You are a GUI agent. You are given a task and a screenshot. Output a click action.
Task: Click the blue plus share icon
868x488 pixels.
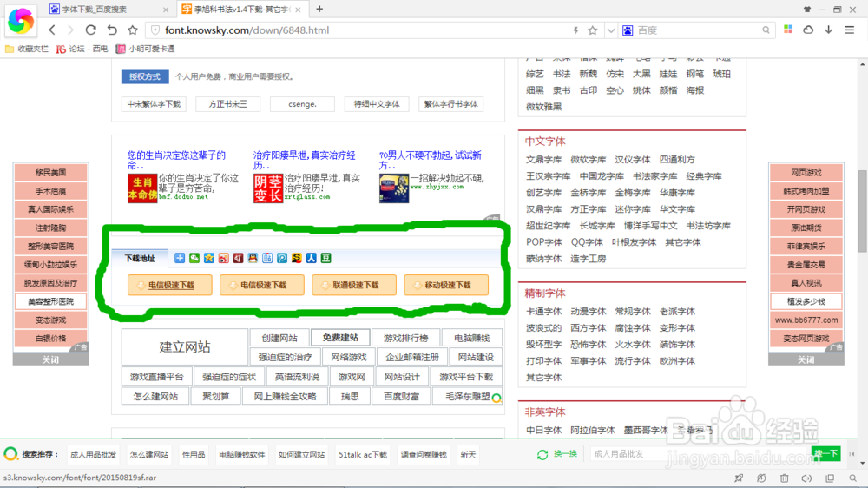coord(180,258)
